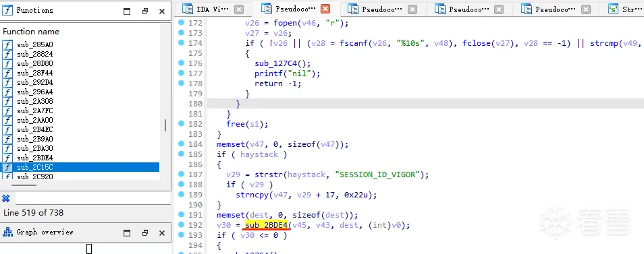This screenshot has width=644, height=254.
Task: Click sub_2BDE4 call on line 192
Action: point(267,225)
